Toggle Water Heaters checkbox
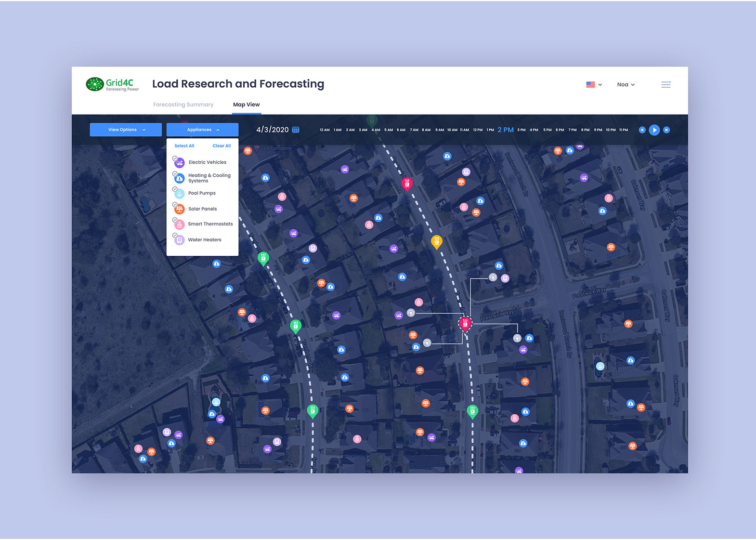This screenshot has width=756, height=540. pyautogui.click(x=175, y=236)
